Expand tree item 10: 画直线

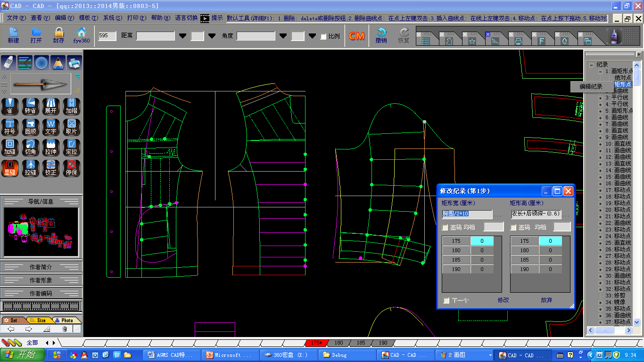[x=600, y=144]
